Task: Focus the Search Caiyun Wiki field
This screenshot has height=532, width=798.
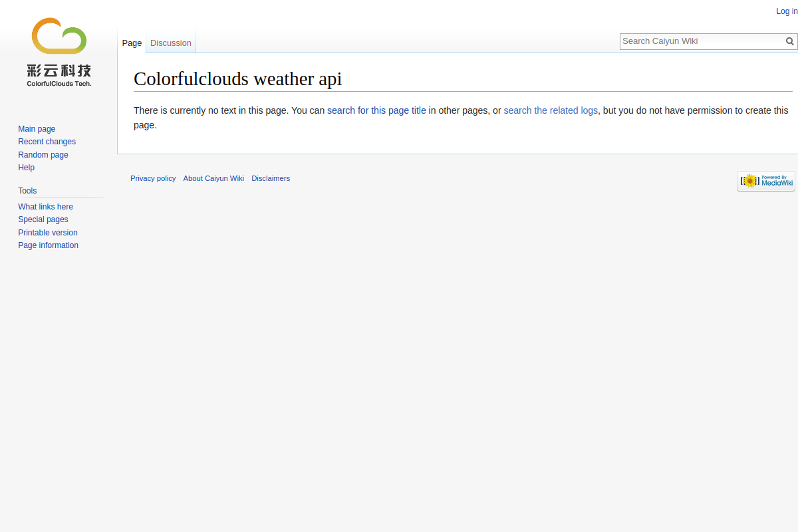Action: pyautogui.click(x=702, y=41)
